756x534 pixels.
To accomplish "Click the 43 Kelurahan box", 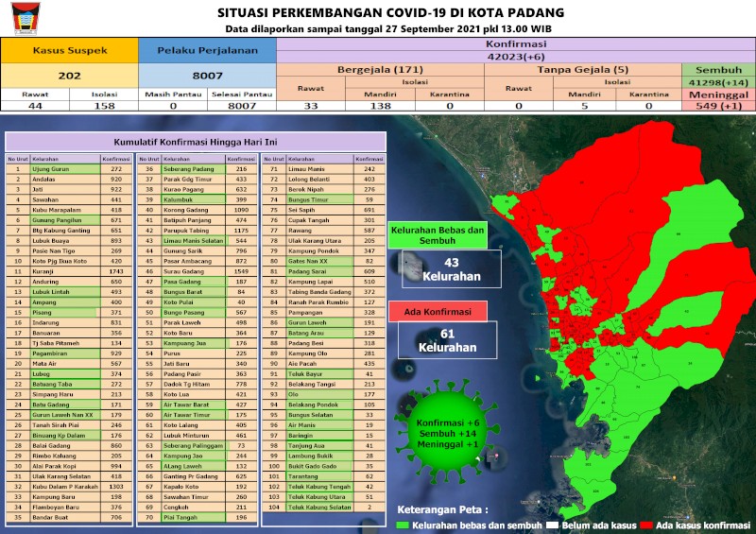I will (x=452, y=269).
